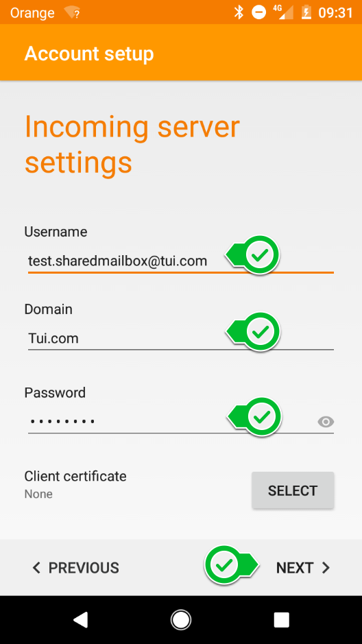This screenshot has height=644, width=362.
Task: Tap the do-not-disturb status icon
Action: [258, 12]
